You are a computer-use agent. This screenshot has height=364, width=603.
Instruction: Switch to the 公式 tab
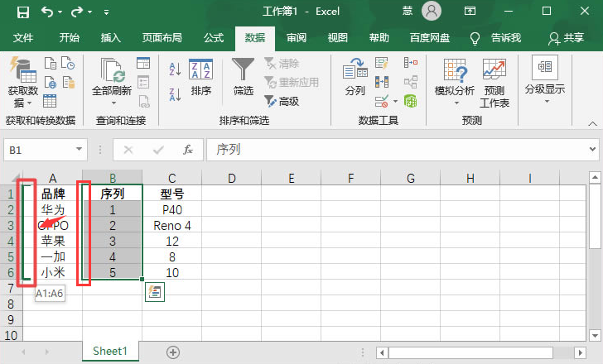[214, 37]
